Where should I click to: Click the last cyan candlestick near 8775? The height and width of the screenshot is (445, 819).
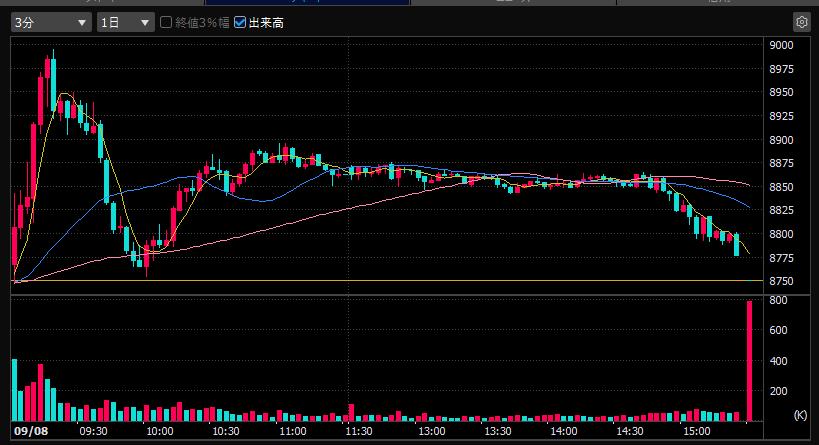[x=736, y=244]
